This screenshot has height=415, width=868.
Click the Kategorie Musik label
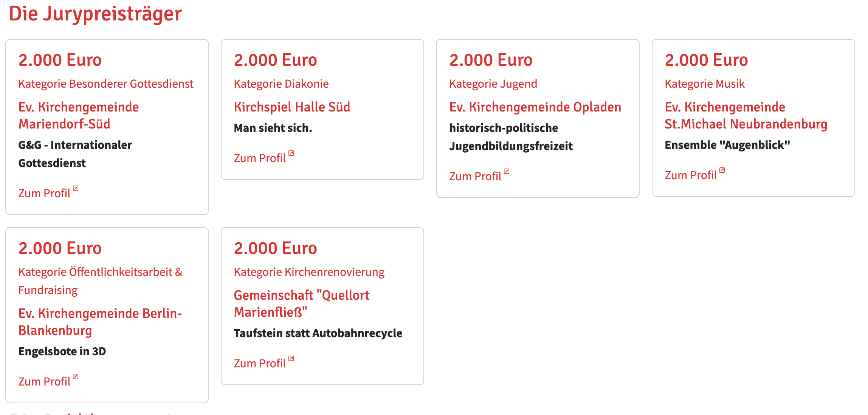click(x=705, y=84)
